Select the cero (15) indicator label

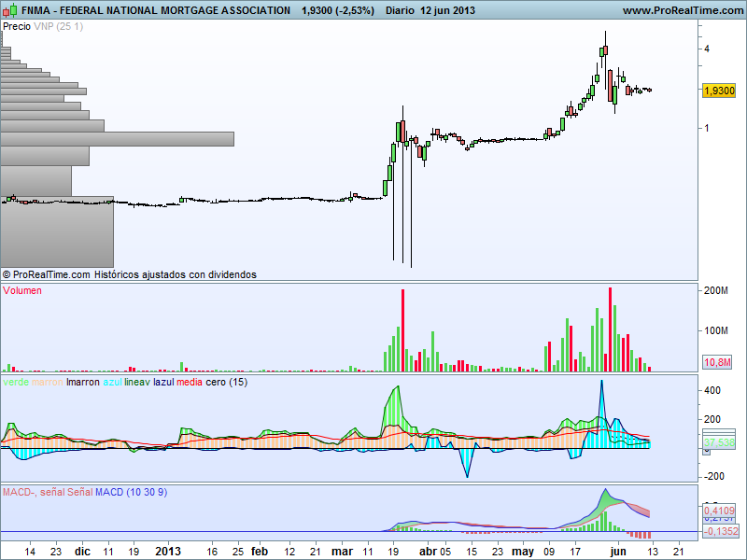(x=226, y=382)
